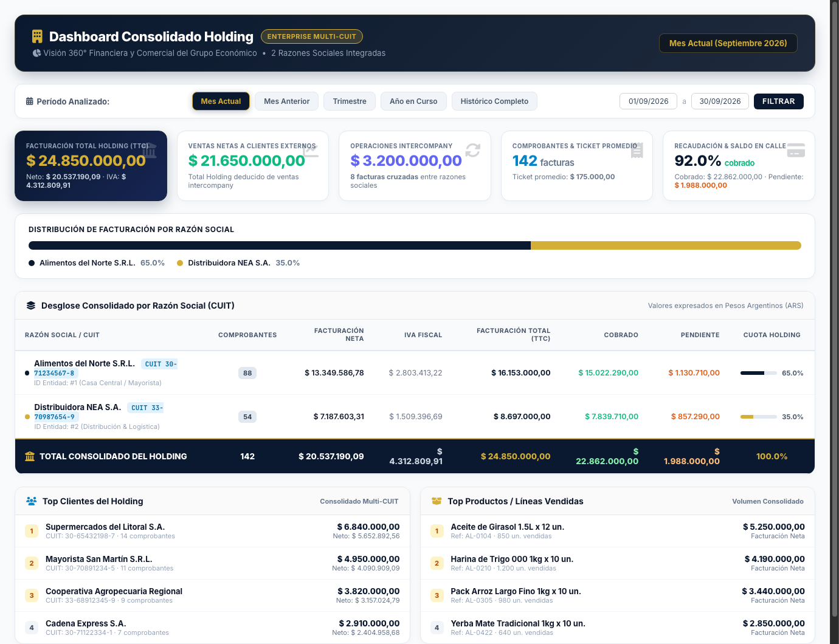This screenshot has width=839, height=644.
Task: Click the end date field 30/09/2026
Action: point(720,101)
